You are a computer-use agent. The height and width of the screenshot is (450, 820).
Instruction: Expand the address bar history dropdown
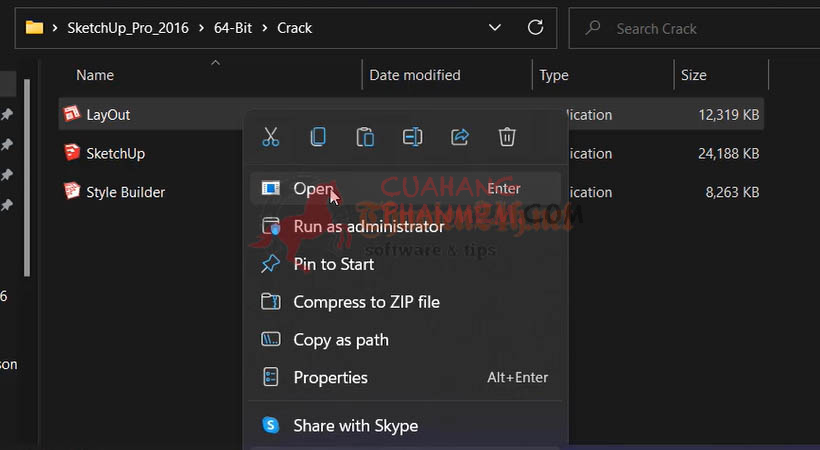click(x=494, y=27)
